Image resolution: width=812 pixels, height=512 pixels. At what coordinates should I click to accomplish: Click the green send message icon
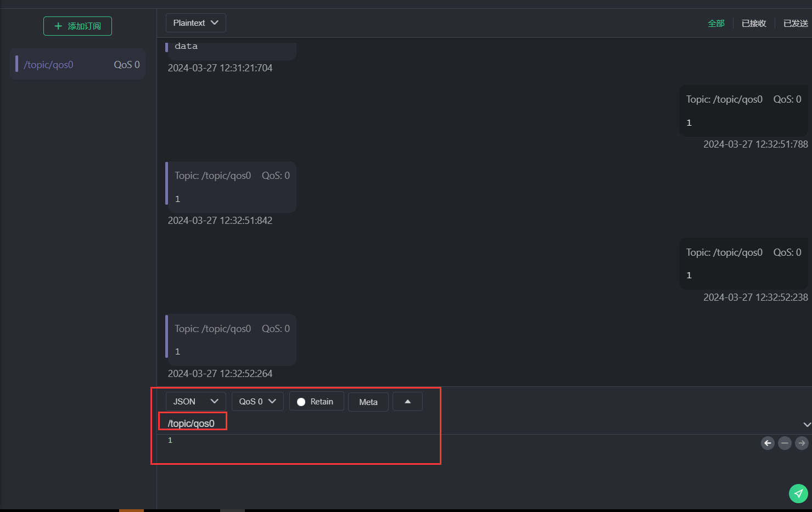tap(798, 493)
